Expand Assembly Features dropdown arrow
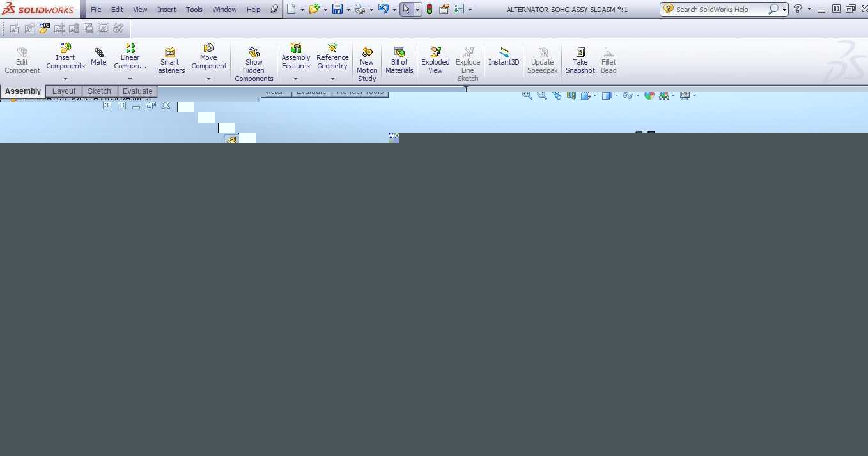The width and height of the screenshot is (868, 456). point(295,79)
